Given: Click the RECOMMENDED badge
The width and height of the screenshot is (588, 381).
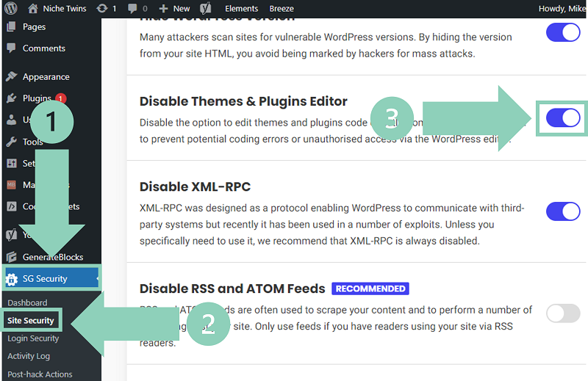Looking at the screenshot, I should click(370, 289).
